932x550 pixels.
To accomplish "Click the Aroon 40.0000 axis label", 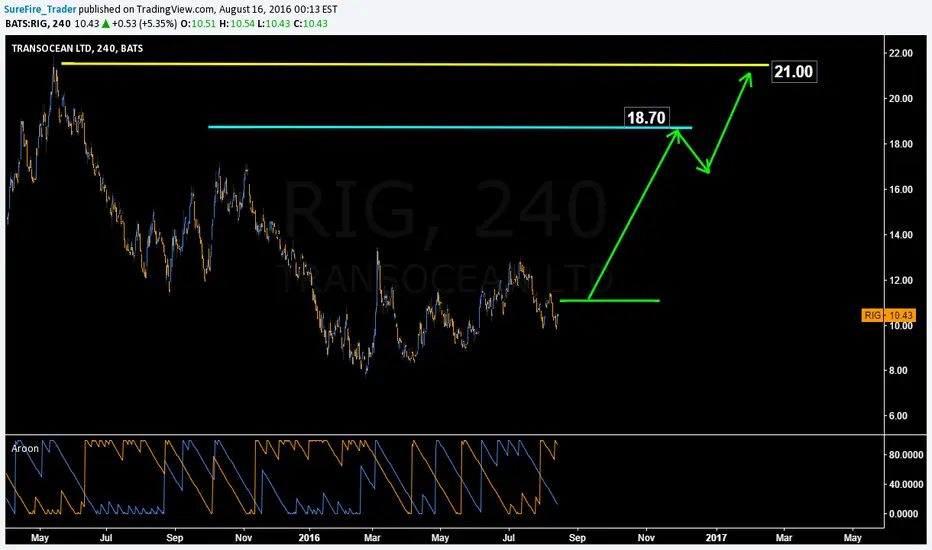I will 906,485.
